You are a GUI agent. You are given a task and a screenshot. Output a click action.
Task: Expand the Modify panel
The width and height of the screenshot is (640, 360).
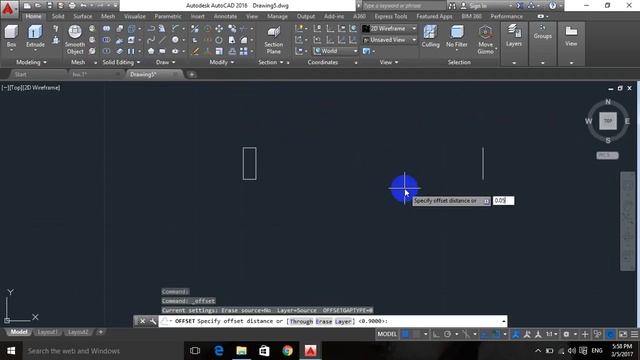pos(222,62)
